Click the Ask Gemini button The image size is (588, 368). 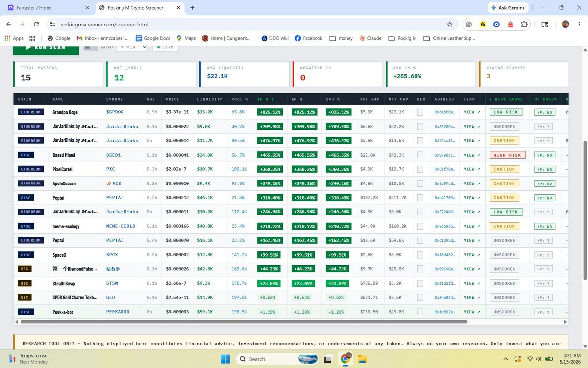click(x=508, y=8)
